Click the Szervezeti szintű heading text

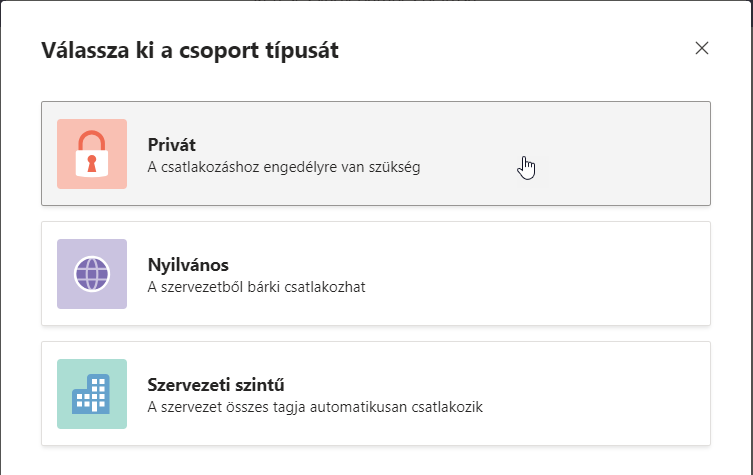click(x=223, y=385)
